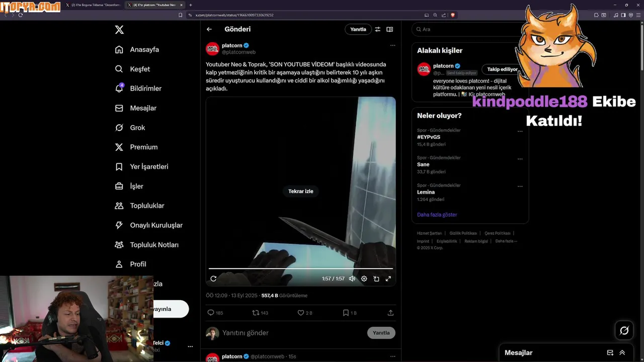Expand the Mesajlar drawer
This screenshot has width=644, height=362.
(x=622, y=353)
